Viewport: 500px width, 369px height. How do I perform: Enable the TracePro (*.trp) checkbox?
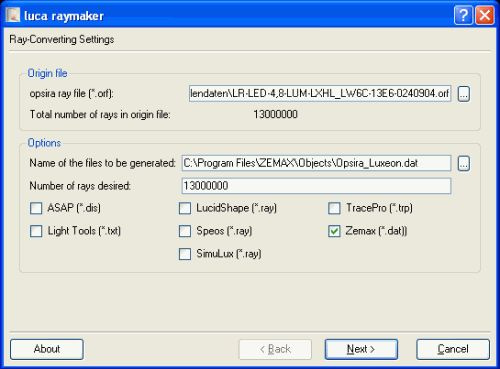pos(334,208)
